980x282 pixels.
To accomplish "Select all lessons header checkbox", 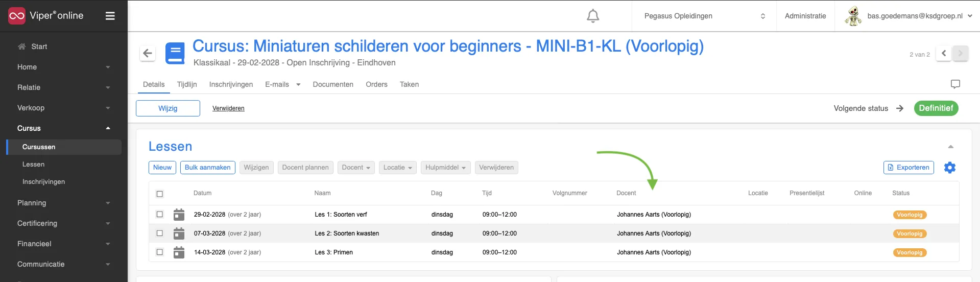I will click(x=160, y=194).
